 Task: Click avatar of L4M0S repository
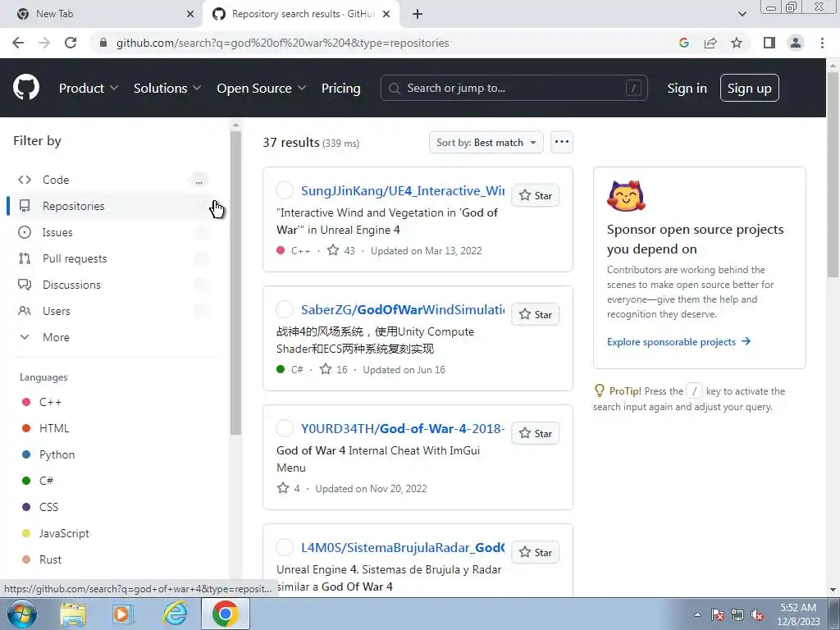(285, 547)
